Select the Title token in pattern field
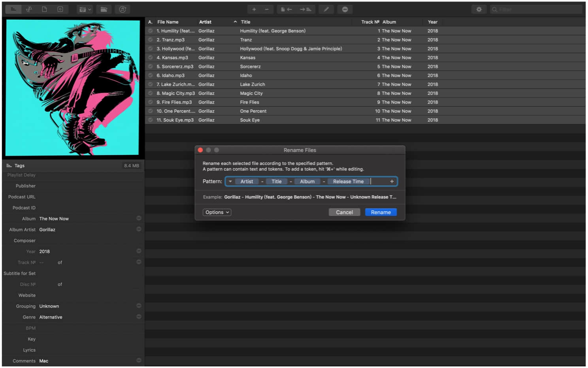The width and height of the screenshot is (588, 368). (277, 182)
